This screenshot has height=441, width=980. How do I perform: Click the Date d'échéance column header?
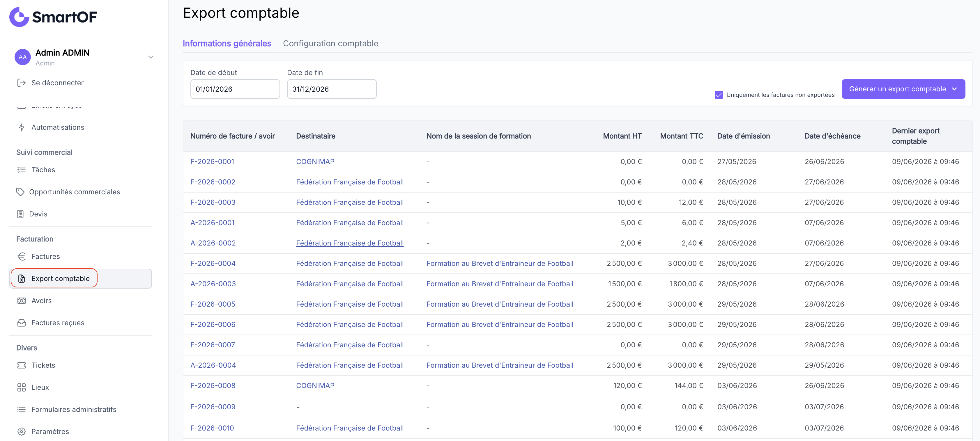coord(832,136)
